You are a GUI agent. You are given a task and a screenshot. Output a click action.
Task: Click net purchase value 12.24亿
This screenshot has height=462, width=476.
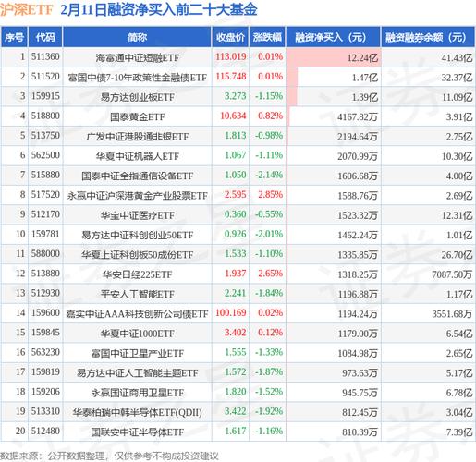[x=362, y=57]
